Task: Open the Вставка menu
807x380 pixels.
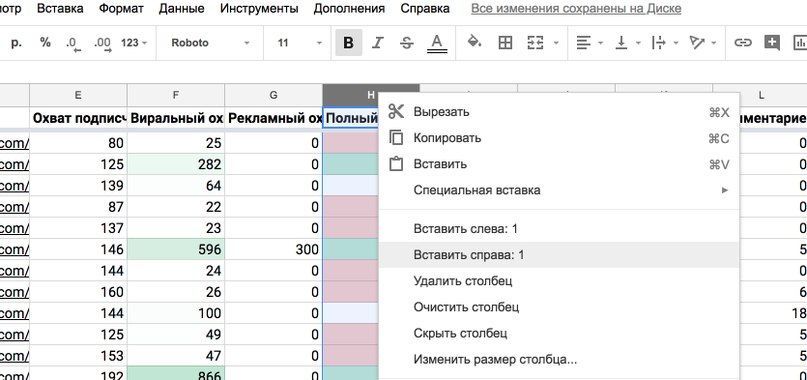Action: (x=60, y=9)
